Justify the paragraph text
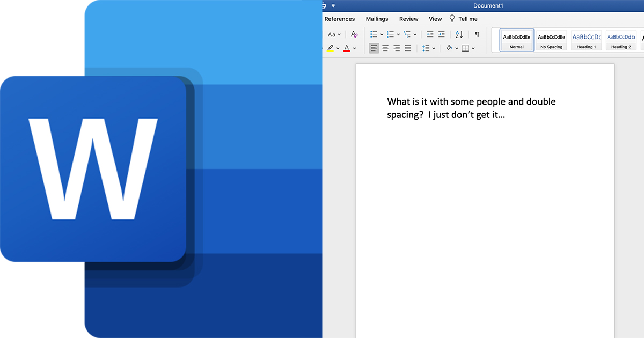This screenshot has height=338, width=644. [x=408, y=48]
